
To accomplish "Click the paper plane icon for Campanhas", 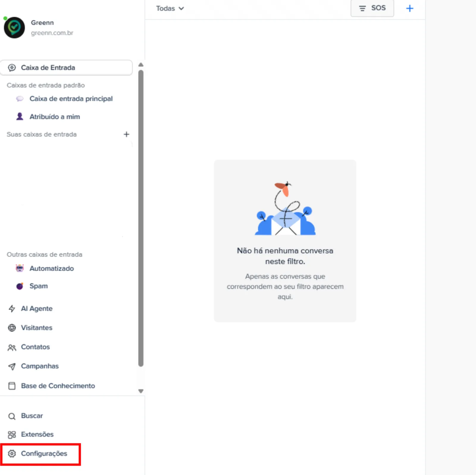I will 12,367.
